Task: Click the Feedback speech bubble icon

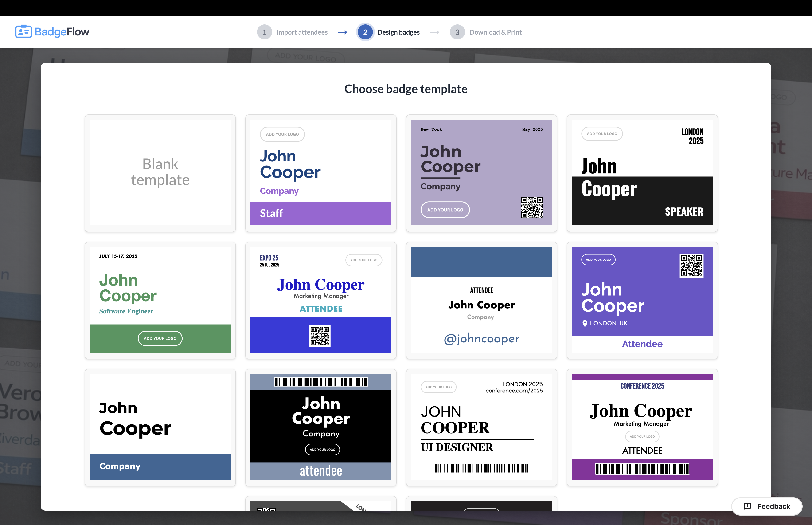Action: point(748,506)
